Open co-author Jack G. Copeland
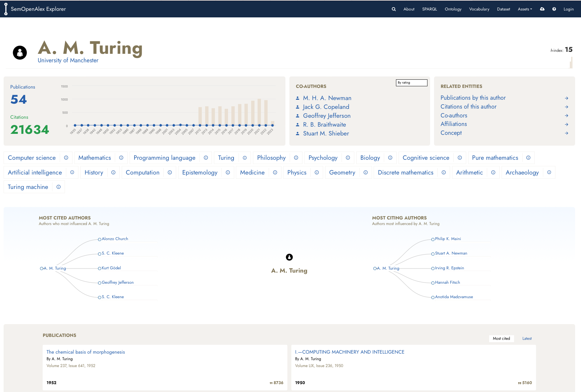Viewport: 581px width, 392px height. (x=326, y=107)
